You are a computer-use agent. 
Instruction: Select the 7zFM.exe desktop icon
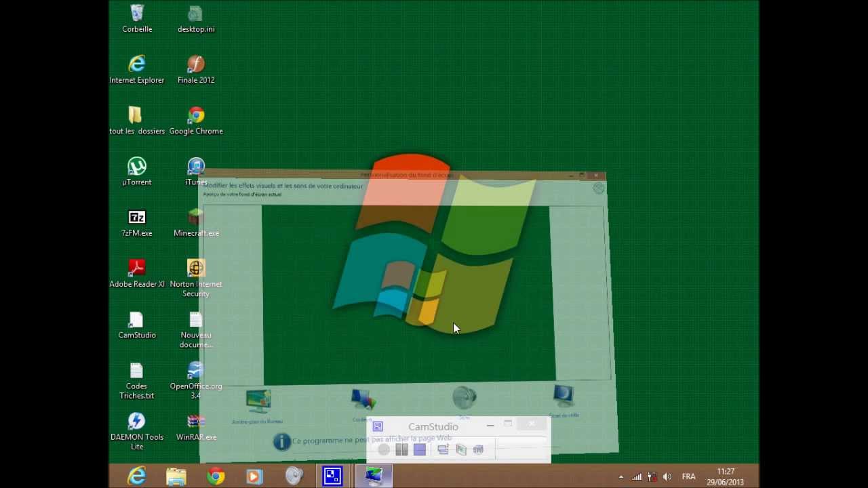click(137, 223)
